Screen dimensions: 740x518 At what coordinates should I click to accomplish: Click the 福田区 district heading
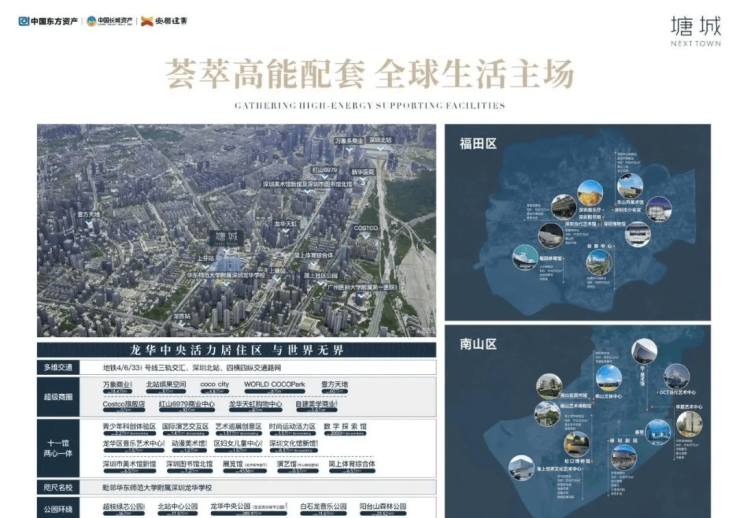tap(478, 143)
